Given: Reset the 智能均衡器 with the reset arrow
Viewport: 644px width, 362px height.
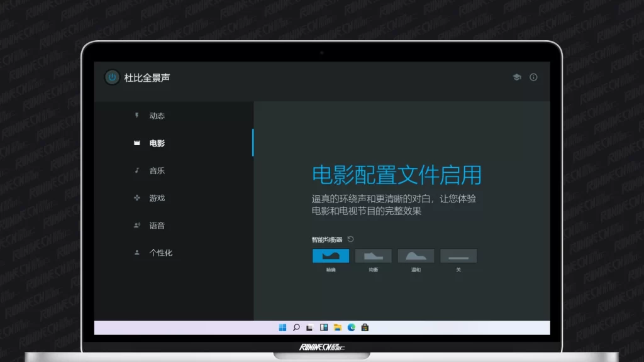Looking at the screenshot, I should click(351, 239).
